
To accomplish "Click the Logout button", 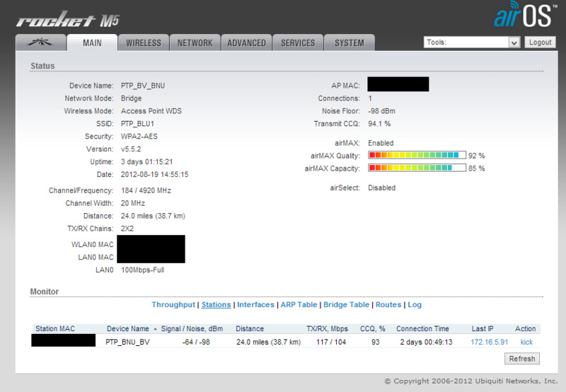I will (x=540, y=42).
